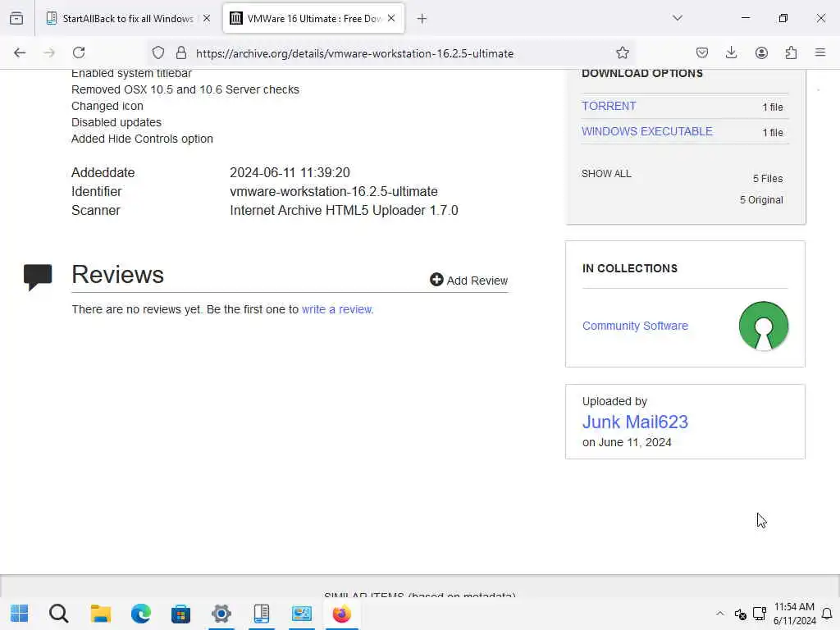Open the Settings gear on taskbar
Screen dimensions: 840x630
click(x=221, y=614)
